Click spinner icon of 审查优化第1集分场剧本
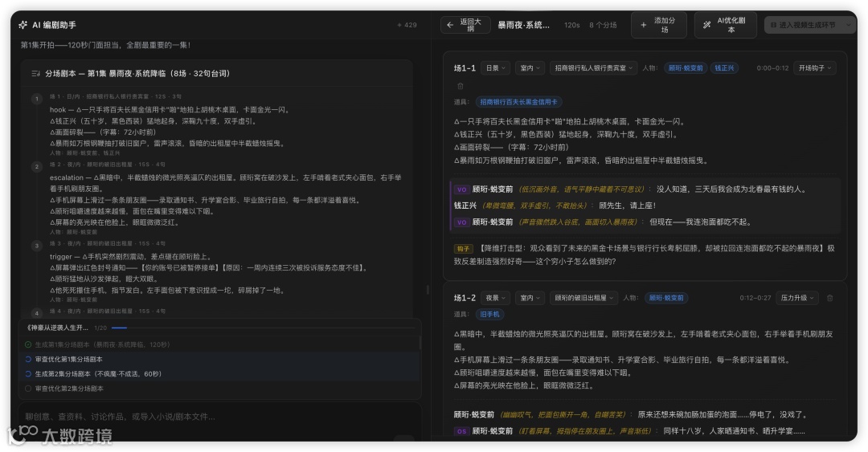The width and height of the screenshot is (868, 452). 28,359
